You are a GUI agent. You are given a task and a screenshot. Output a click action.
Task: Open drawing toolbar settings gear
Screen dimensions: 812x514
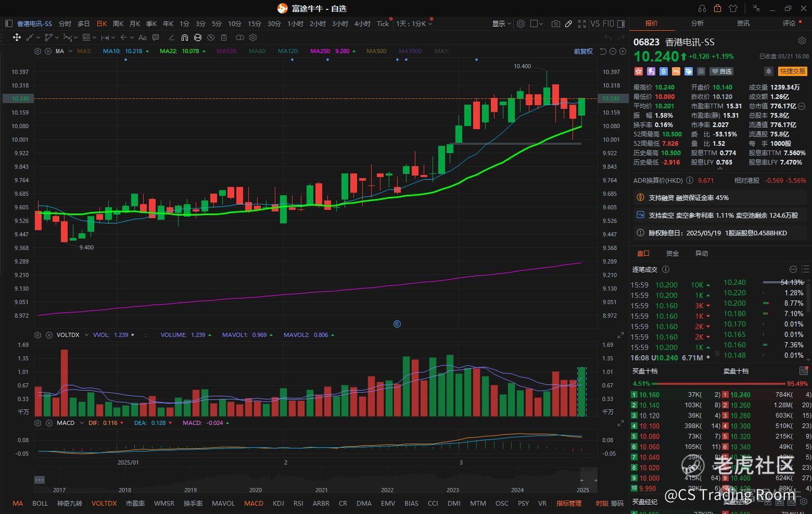point(253,37)
